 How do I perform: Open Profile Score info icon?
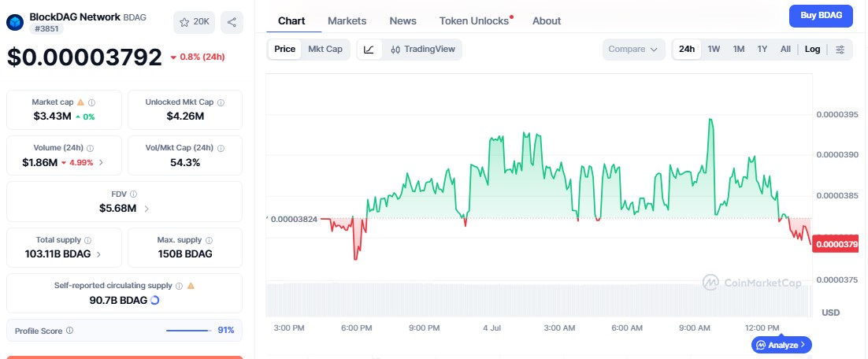(70, 330)
